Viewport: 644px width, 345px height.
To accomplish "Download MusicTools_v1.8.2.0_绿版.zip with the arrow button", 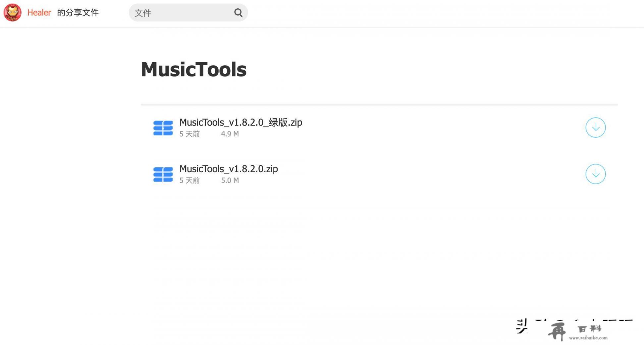I will (595, 127).
